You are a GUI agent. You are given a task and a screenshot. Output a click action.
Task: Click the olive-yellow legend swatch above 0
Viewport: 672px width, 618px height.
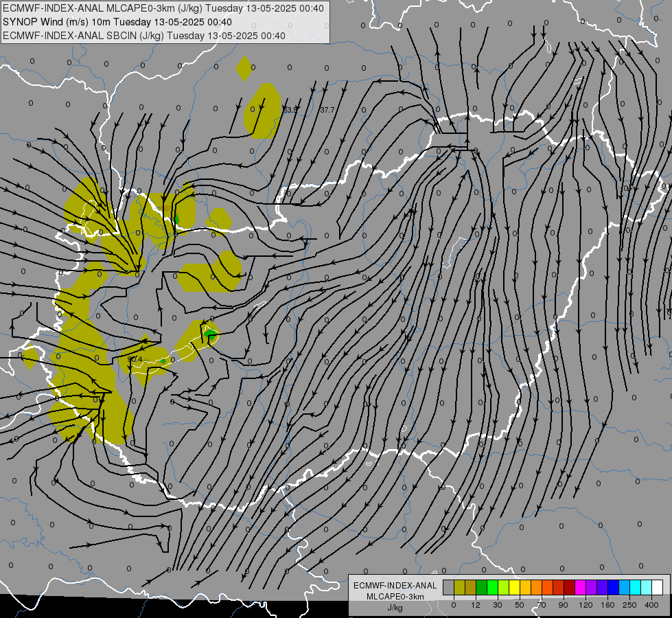pos(459,587)
